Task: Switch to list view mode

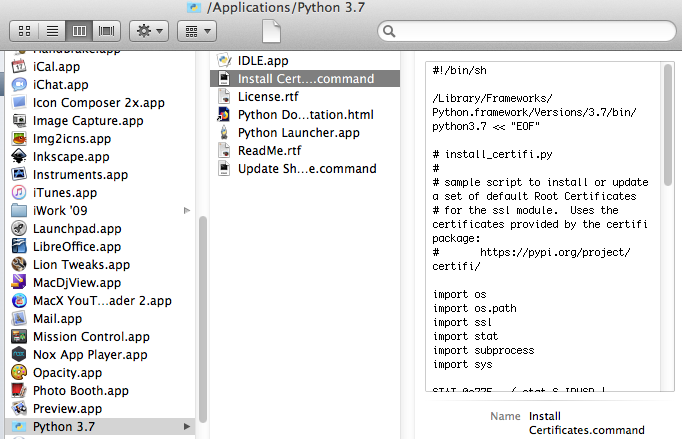Action: (53, 31)
